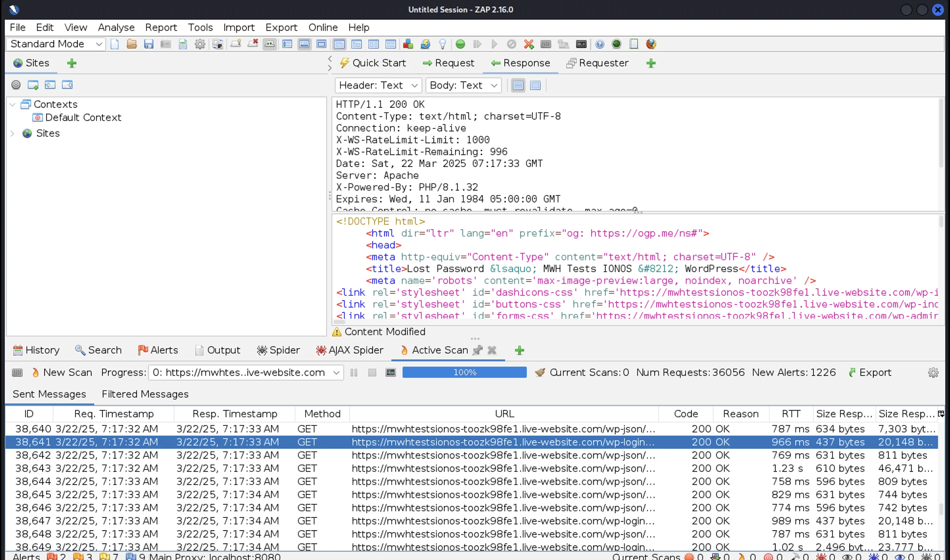Click the Export button in Active Scan
The height and width of the screenshot is (560, 950).
(x=870, y=373)
